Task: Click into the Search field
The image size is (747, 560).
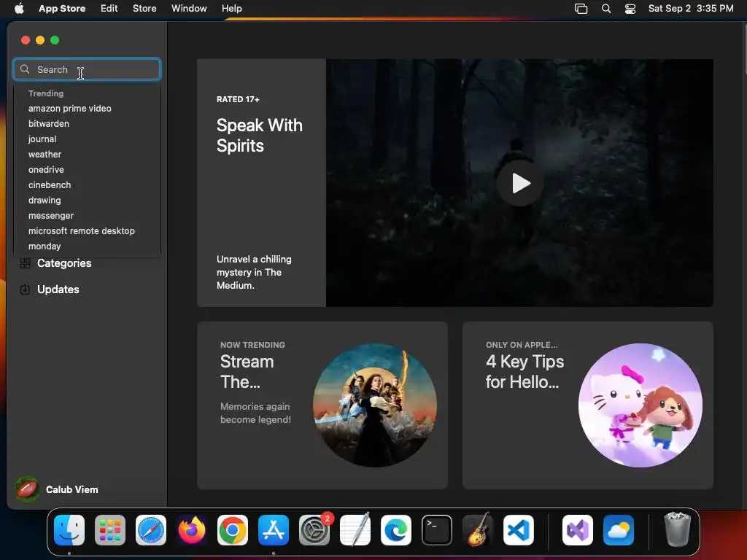Action: coord(87,69)
